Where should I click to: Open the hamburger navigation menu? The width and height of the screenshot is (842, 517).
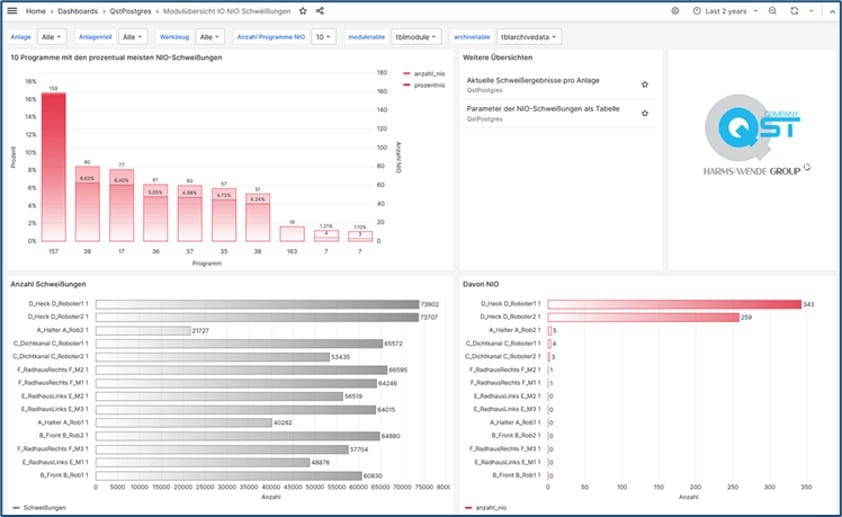[12, 11]
